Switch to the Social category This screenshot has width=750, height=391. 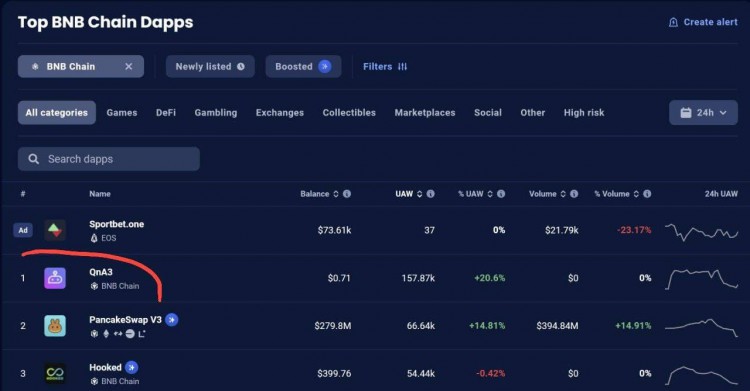tap(488, 112)
